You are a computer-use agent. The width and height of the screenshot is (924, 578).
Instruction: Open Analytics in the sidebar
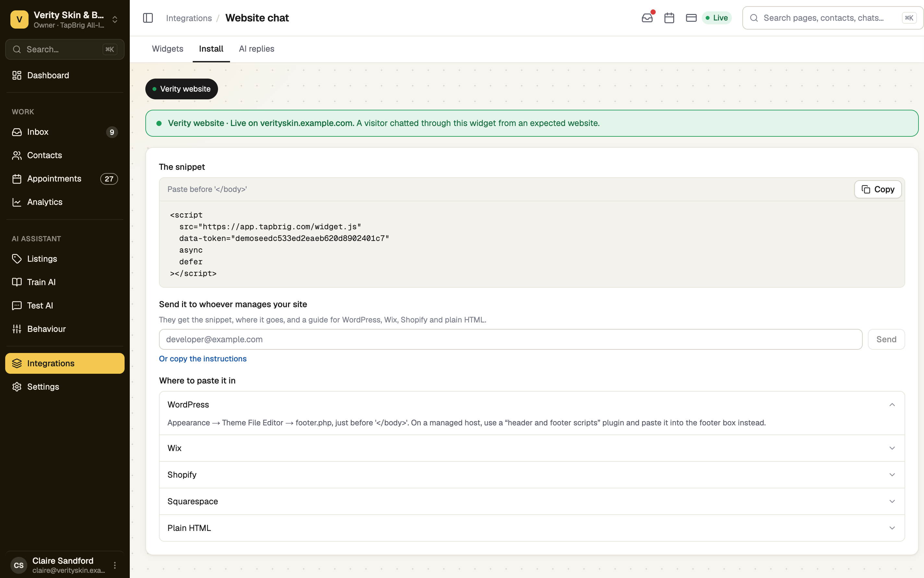point(65,202)
